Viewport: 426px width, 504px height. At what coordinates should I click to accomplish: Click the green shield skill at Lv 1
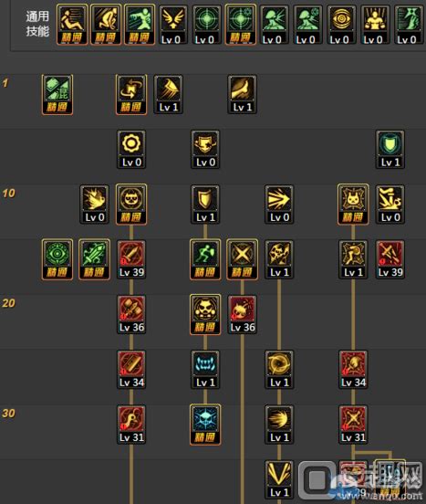pyautogui.click(x=390, y=150)
